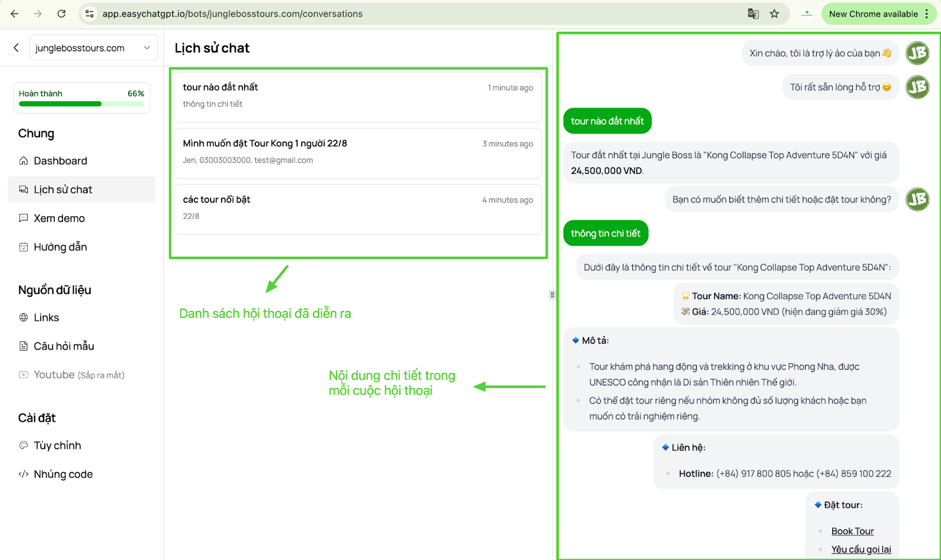Click "Jen, 03003003000, test@gmail.com" preview text

coord(248,160)
